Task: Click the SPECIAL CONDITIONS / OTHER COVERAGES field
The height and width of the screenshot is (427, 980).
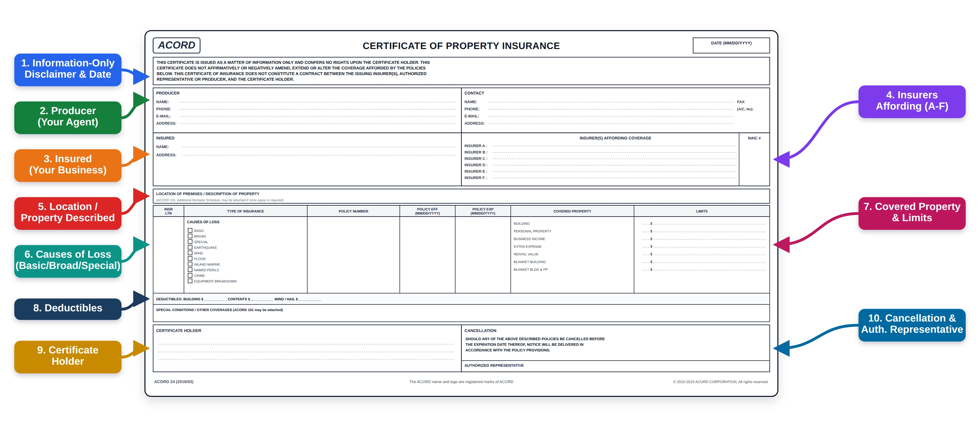Action: pos(461,313)
